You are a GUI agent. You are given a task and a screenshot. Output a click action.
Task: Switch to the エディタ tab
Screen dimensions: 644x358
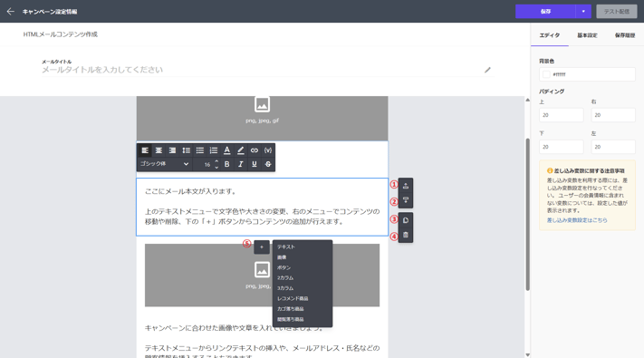click(x=550, y=35)
